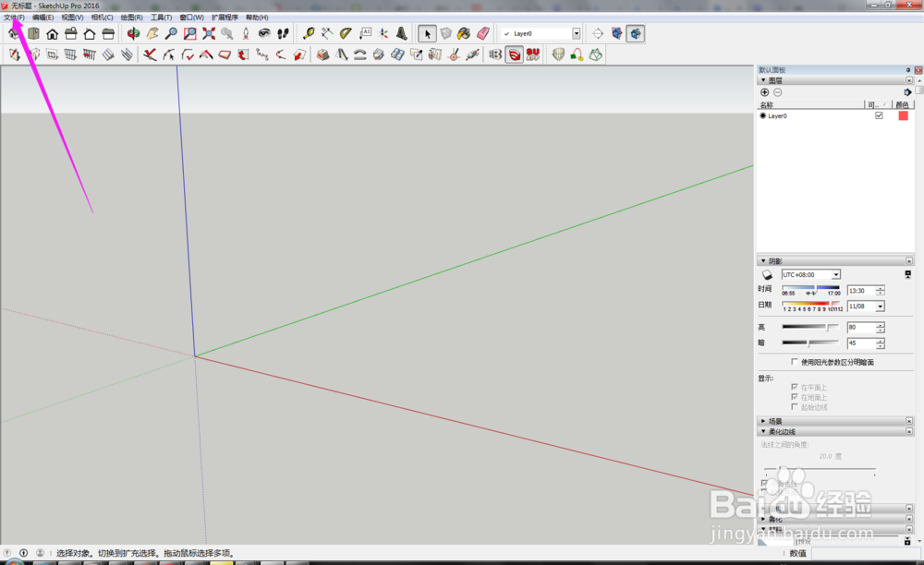Toggle show shadows icon button
Viewport: 924px width, 565px height.
(767, 274)
